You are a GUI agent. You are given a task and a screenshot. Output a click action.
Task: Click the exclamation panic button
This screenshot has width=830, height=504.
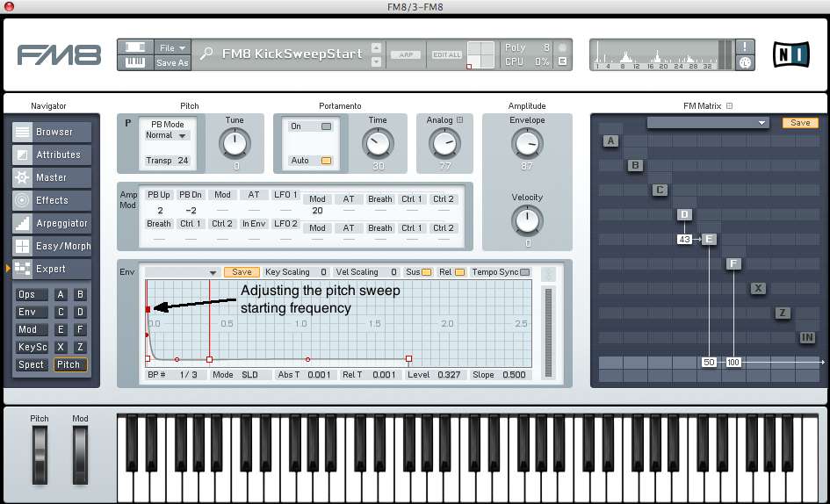tap(745, 47)
